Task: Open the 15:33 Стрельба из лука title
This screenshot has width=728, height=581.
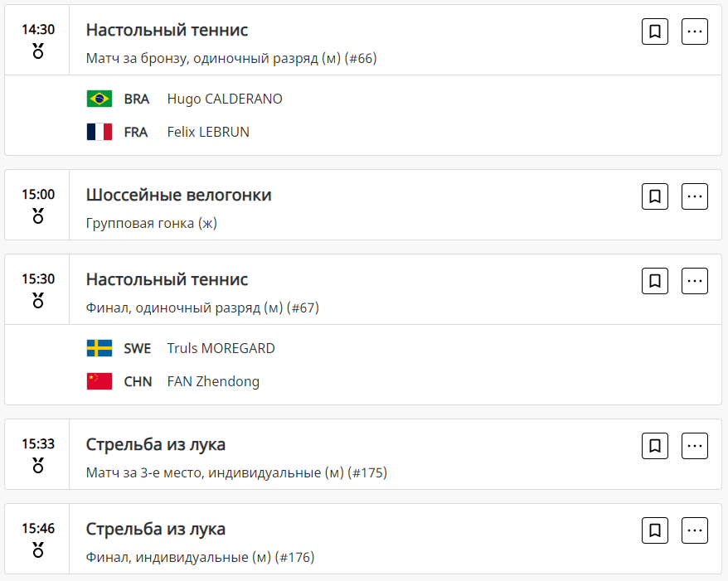Action: pos(155,444)
